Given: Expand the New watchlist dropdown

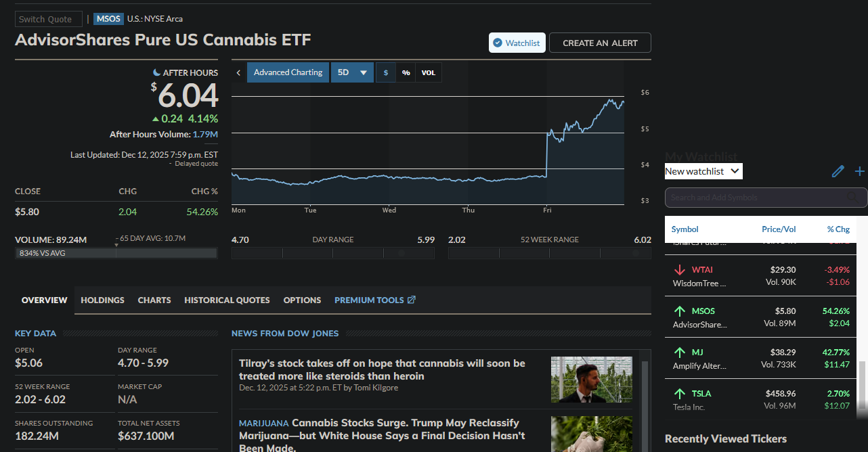Looking at the screenshot, I should click(x=703, y=171).
